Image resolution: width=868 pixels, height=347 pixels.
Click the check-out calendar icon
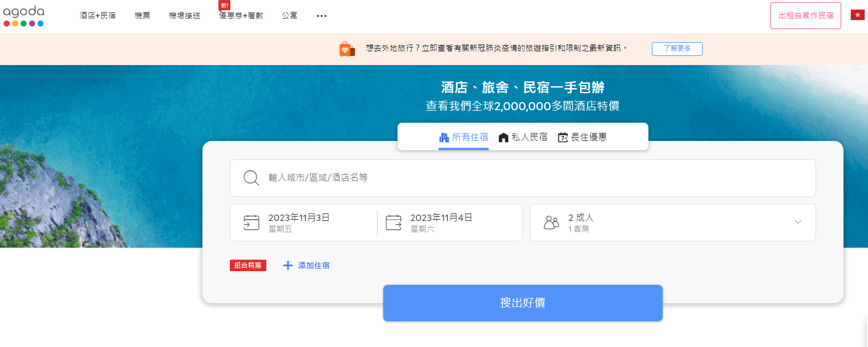[x=394, y=223]
